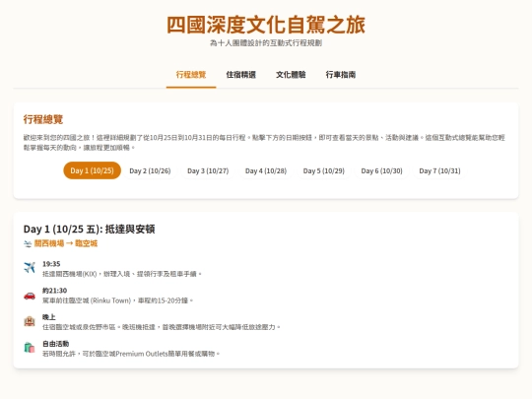The width and height of the screenshot is (532, 399).
Task: Show the Day 4 (10/28) itinerary
Action: coord(266,170)
